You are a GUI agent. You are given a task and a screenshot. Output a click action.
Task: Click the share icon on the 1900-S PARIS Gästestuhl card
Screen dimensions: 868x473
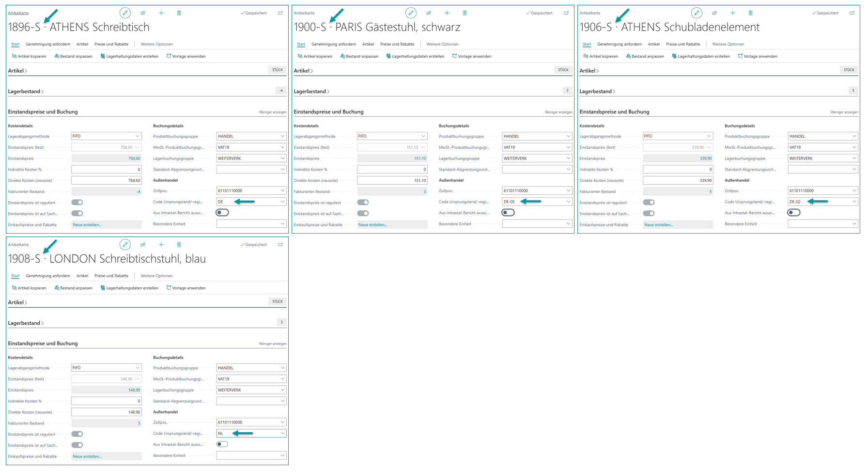pyautogui.click(x=429, y=13)
